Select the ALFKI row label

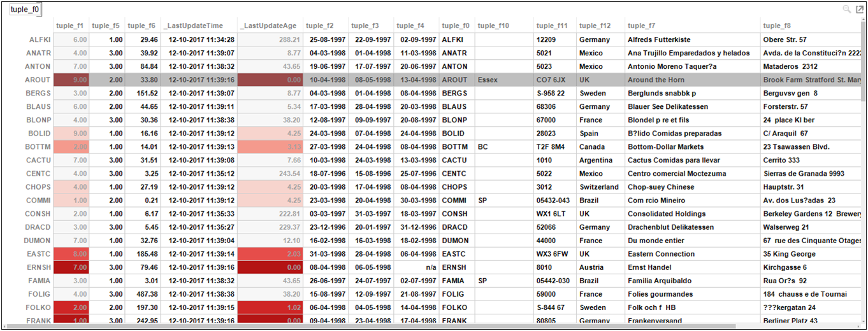point(40,39)
